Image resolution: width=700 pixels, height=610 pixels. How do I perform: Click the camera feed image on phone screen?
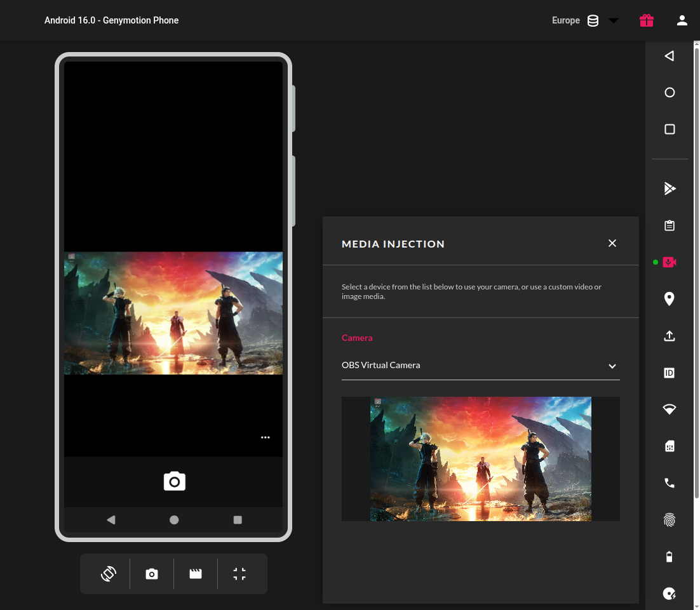tap(173, 314)
